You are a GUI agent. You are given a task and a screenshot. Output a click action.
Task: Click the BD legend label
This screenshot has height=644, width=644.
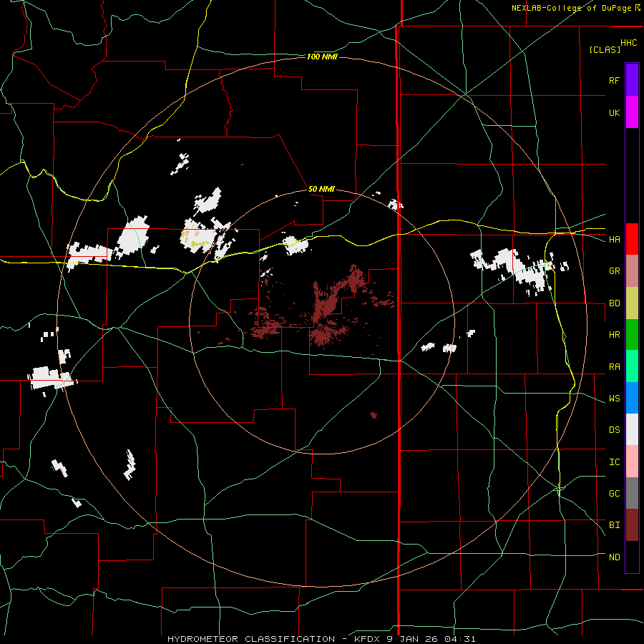[614, 303]
